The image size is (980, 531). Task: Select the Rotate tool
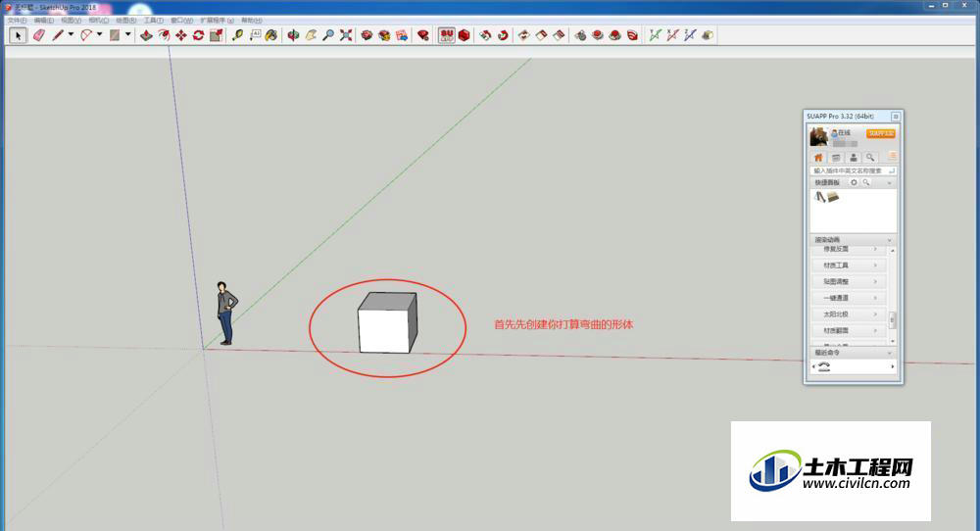point(199,35)
